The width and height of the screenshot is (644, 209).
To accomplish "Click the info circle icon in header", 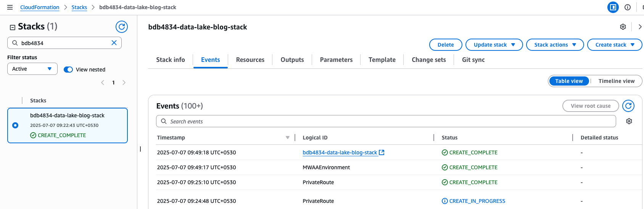I will coord(627,7).
